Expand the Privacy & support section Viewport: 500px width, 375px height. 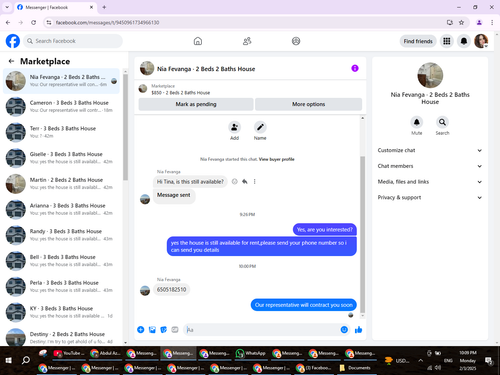click(x=430, y=197)
